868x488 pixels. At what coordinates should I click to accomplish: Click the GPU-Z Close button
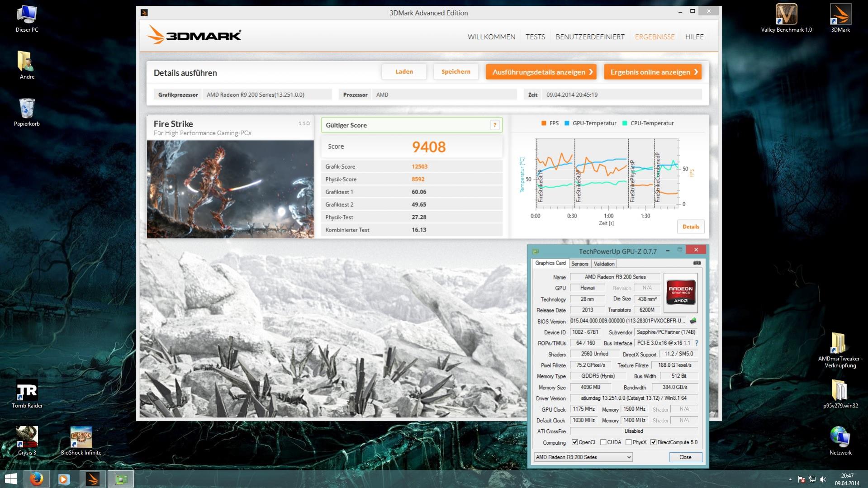pos(685,457)
